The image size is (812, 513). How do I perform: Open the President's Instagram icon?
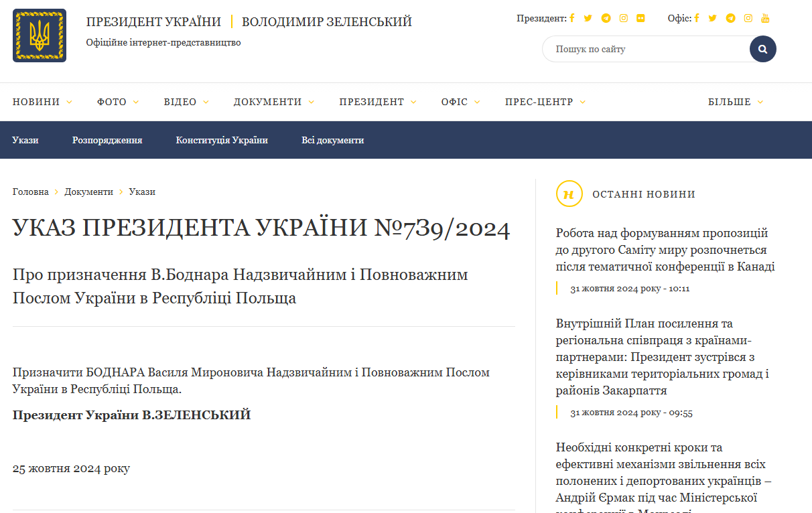click(623, 18)
